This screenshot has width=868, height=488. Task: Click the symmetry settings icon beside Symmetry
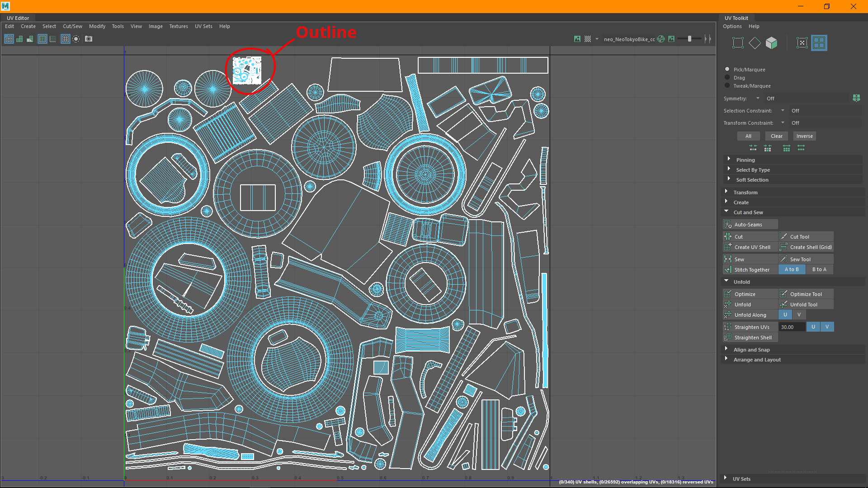(x=856, y=98)
